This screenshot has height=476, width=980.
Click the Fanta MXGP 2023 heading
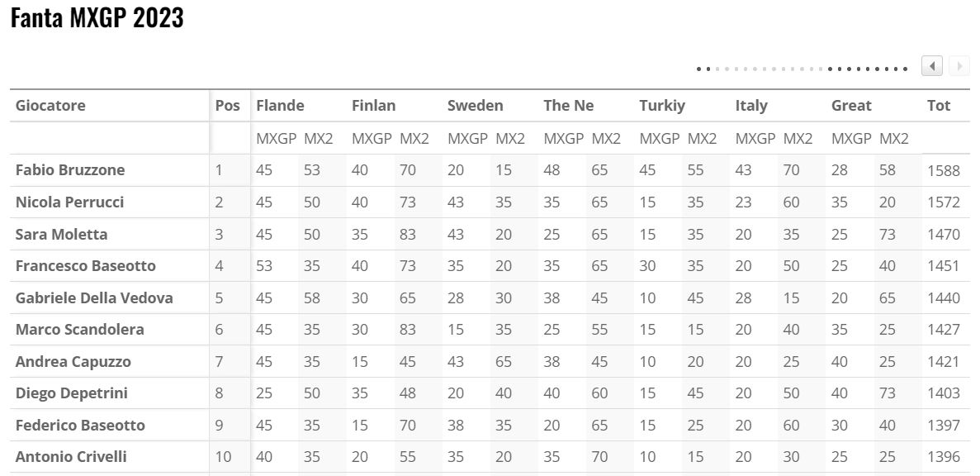point(97,19)
